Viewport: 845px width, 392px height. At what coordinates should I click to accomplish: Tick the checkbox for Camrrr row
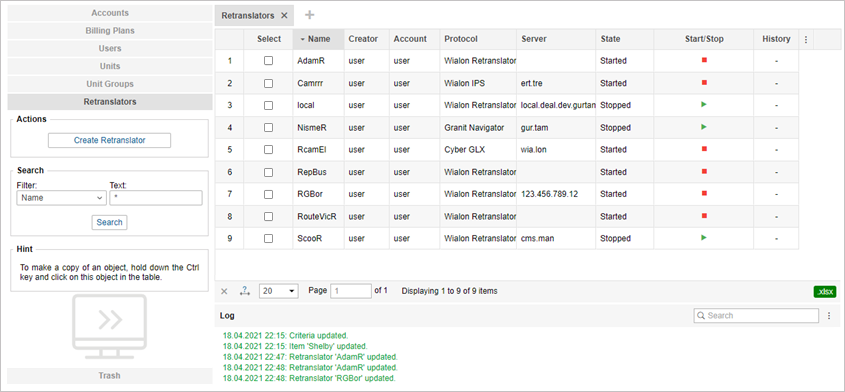coord(268,84)
